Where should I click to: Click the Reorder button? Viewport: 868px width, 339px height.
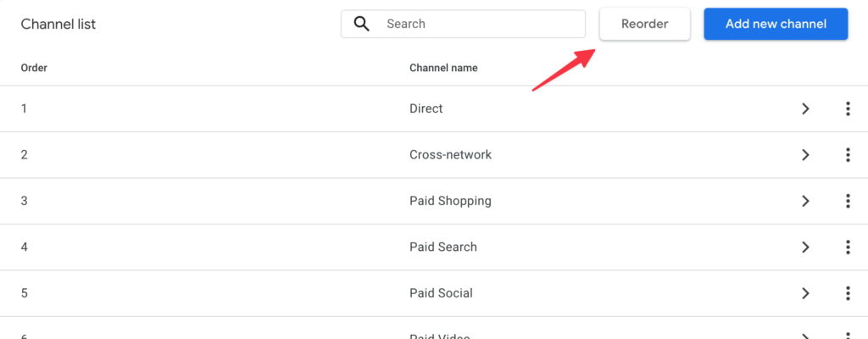pyautogui.click(x=644, y=24)
